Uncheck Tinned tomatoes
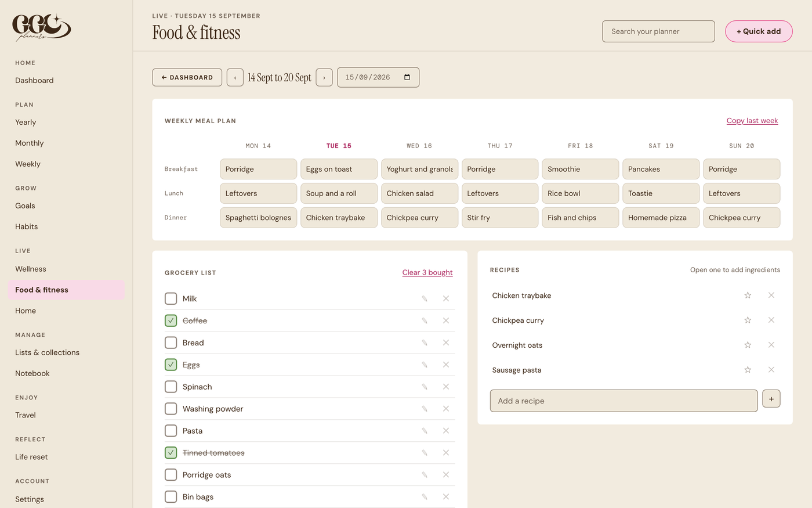Viewport: 812px width, 508px height. [x=171, y=453]
